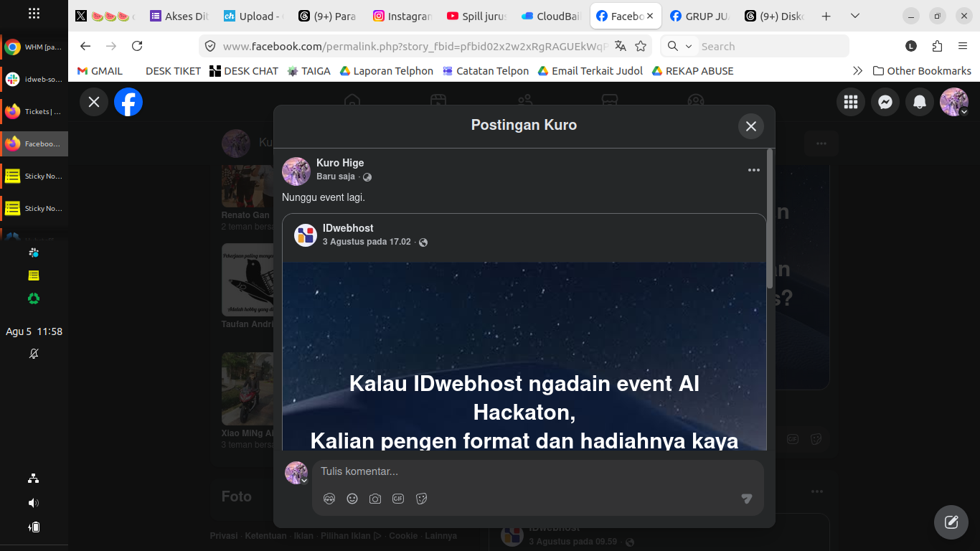Screen dimensions: 980x551
Task: Switch commenting profile via avatar dropdown
Action: [x=296, y=473]
